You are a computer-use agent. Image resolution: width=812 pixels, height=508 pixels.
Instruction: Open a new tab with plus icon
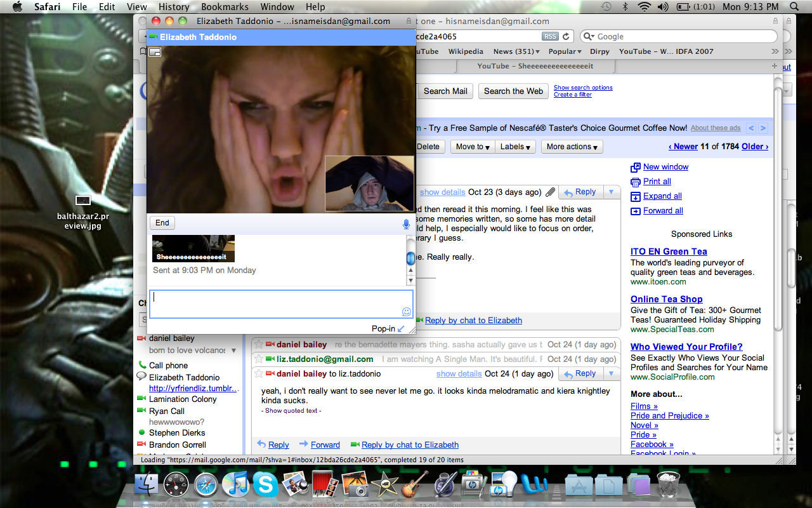pos(774,66)
